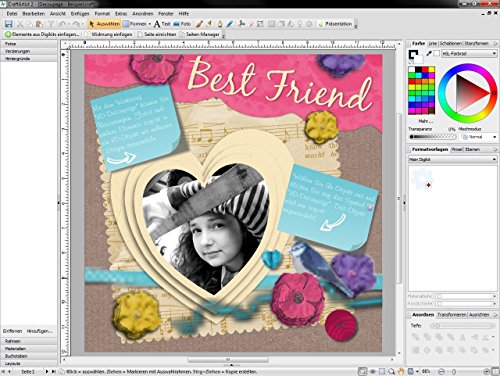
Task: Open the Bearbeiten menu
Action: 33,14
